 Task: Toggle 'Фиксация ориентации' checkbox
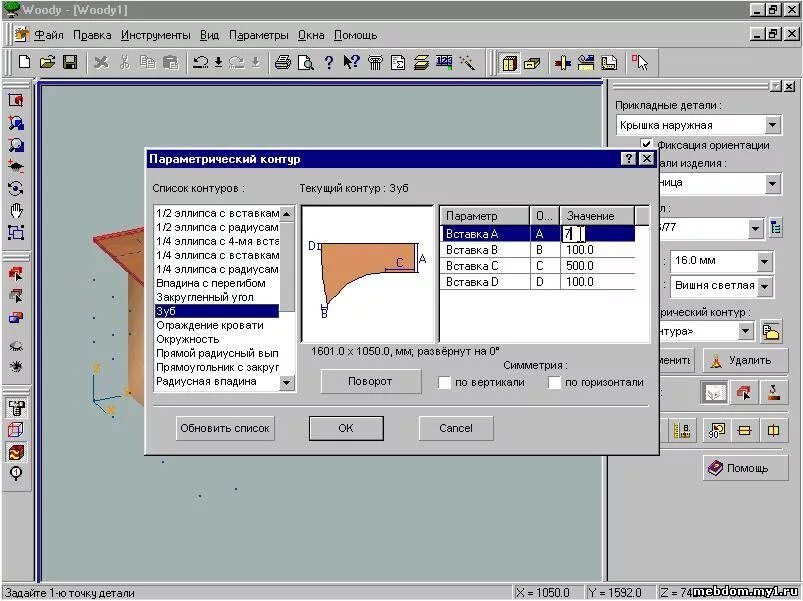(x=646, y=144)
